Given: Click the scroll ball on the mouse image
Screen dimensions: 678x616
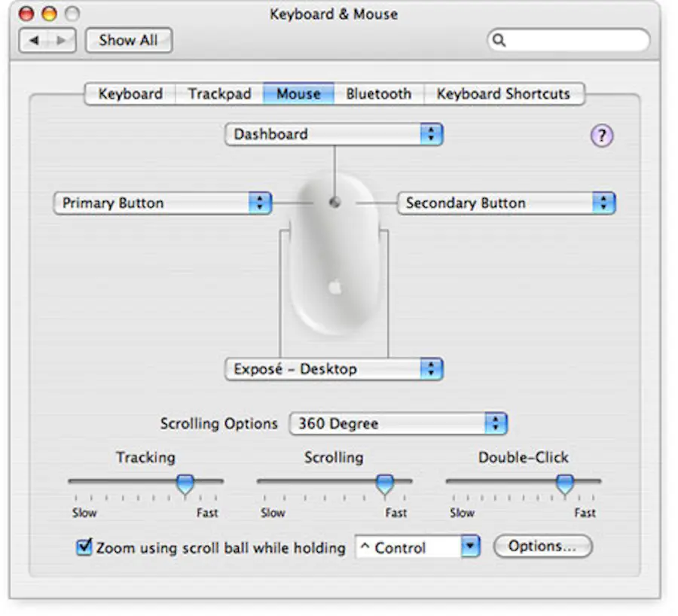Looking at the screenshot, I should pos(334,201).
